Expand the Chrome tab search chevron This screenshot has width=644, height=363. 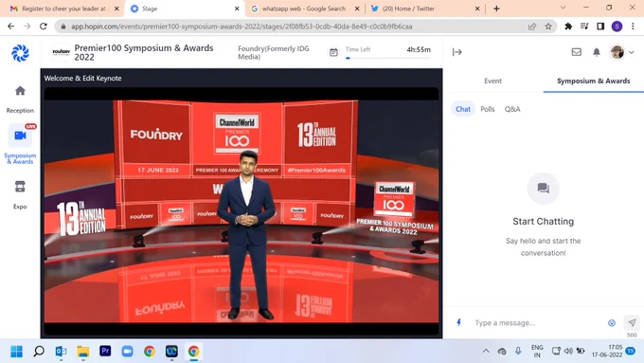pos(563,8)
